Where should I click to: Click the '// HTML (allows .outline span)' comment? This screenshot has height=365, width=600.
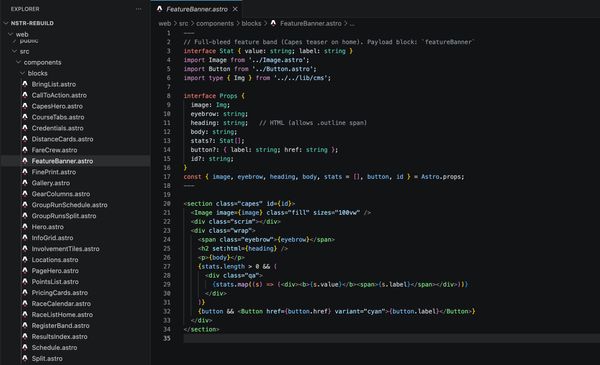point(313,123)
